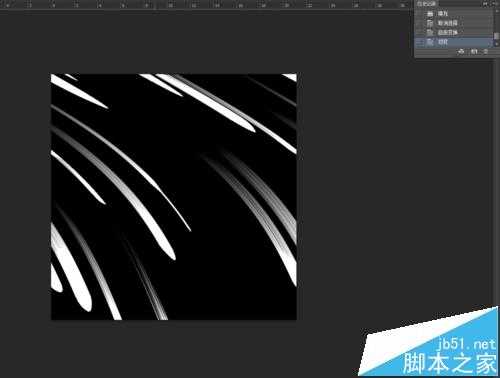
Task: Create new document from current state icon
Action: pyautogui.click(x=461, y=52)
